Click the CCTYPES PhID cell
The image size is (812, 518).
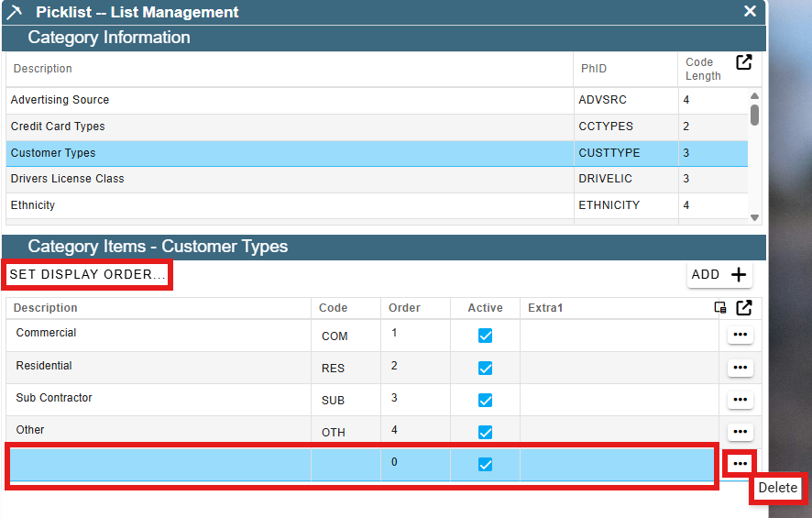click(x=626, y=127)
